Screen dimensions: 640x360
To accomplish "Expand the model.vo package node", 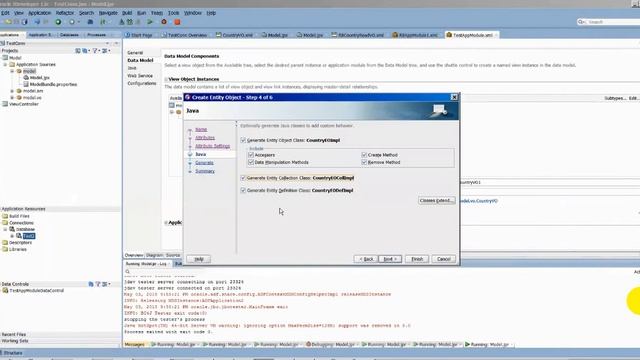I will tap(12, 98).
